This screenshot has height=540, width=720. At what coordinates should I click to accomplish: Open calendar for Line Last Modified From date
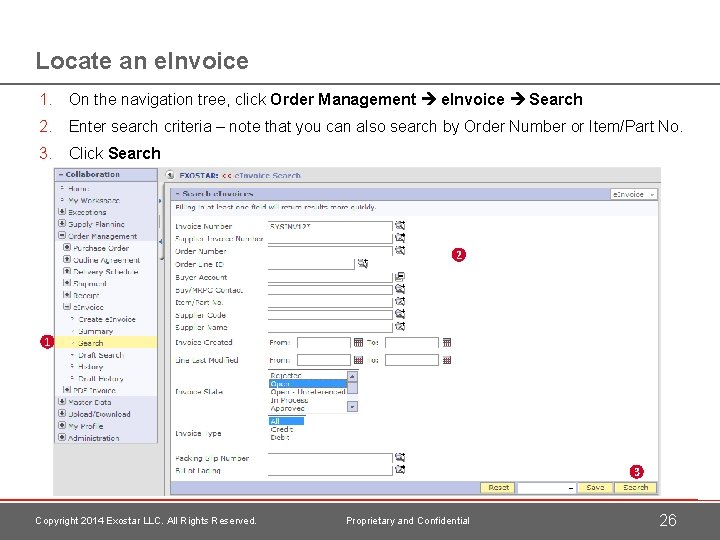click(x=359, y=360)
